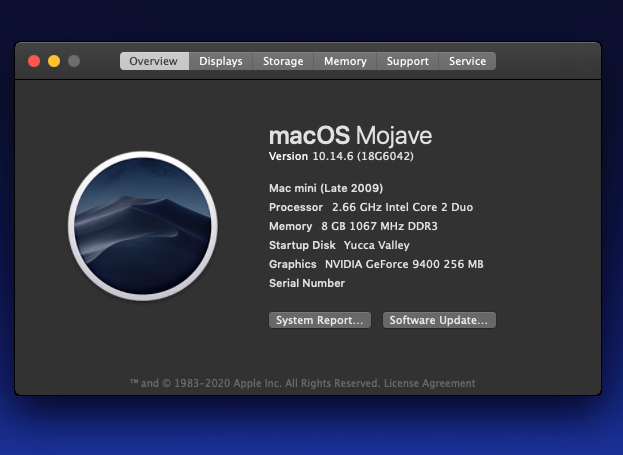Open the License Agreement link
This screenshot has height=455, width=623.
(430, 383)
